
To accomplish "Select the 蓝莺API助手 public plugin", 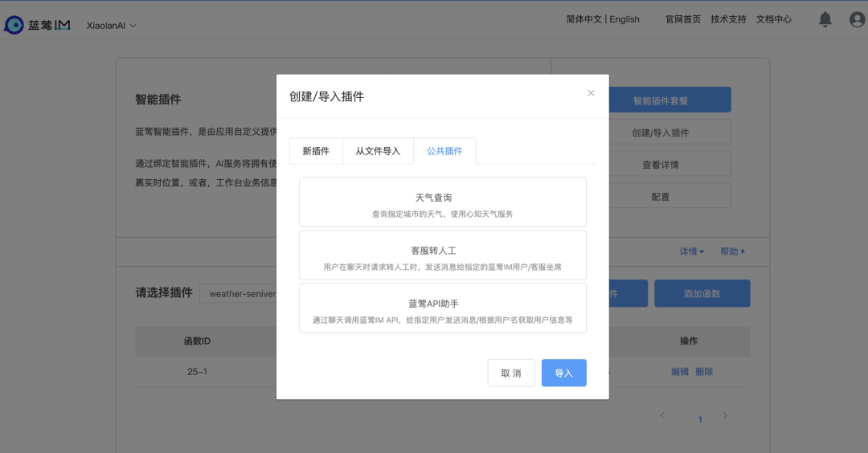I will click(x=442, y=308).
